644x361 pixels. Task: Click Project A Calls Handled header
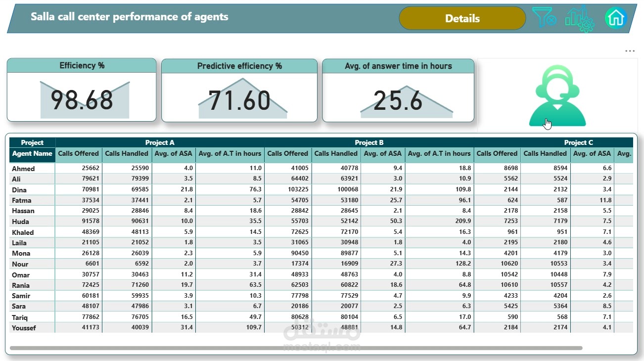click(126, 153)
